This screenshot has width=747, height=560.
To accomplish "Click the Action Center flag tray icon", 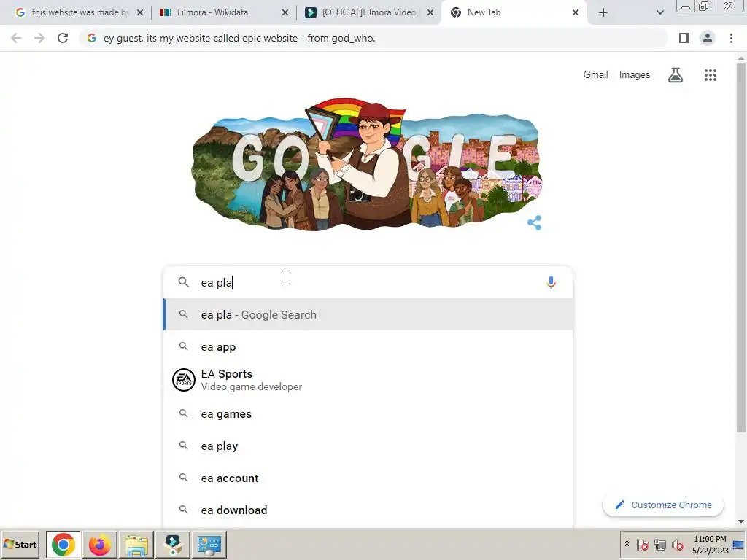I will tap(642, 544).
